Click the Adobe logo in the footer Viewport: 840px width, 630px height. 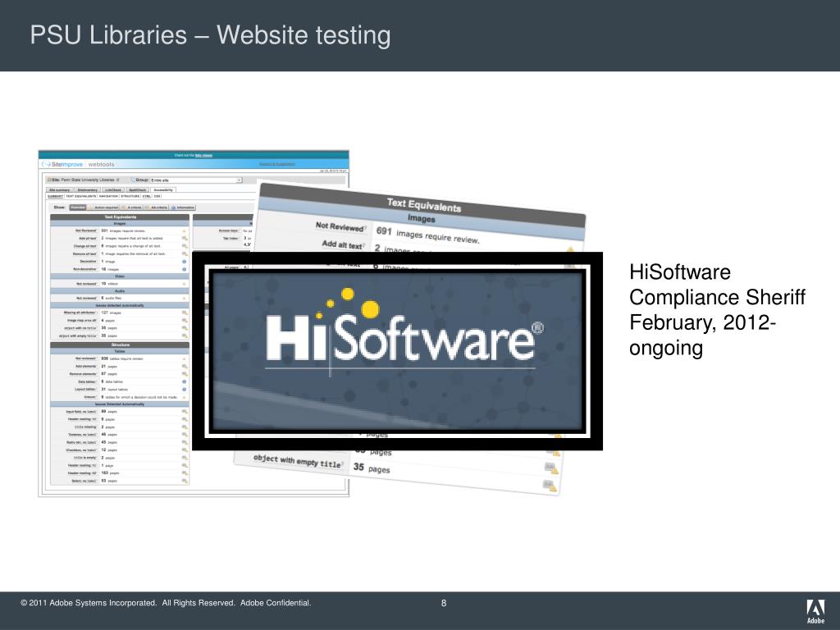click(815, 611)
